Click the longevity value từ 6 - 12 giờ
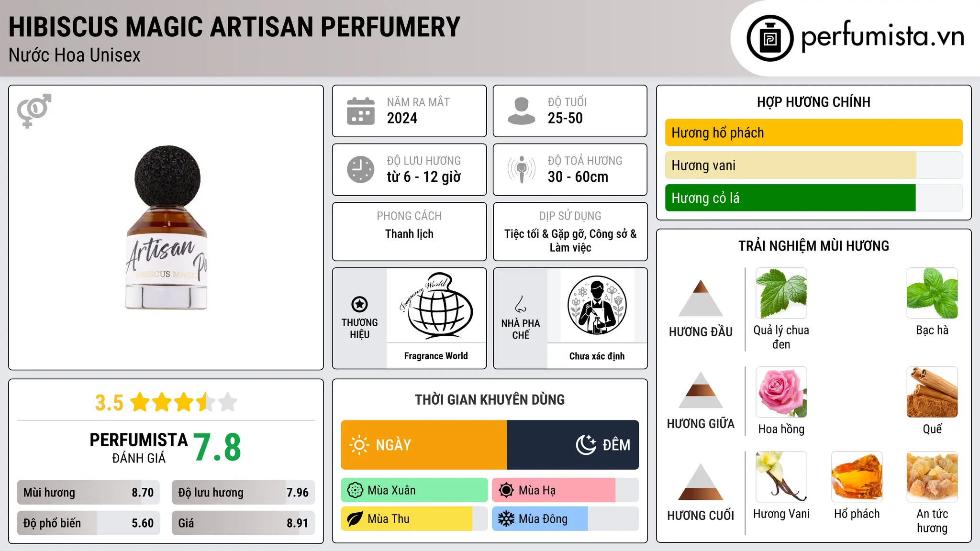The height and width of the screenshot is (551, 980). (424, 177)
